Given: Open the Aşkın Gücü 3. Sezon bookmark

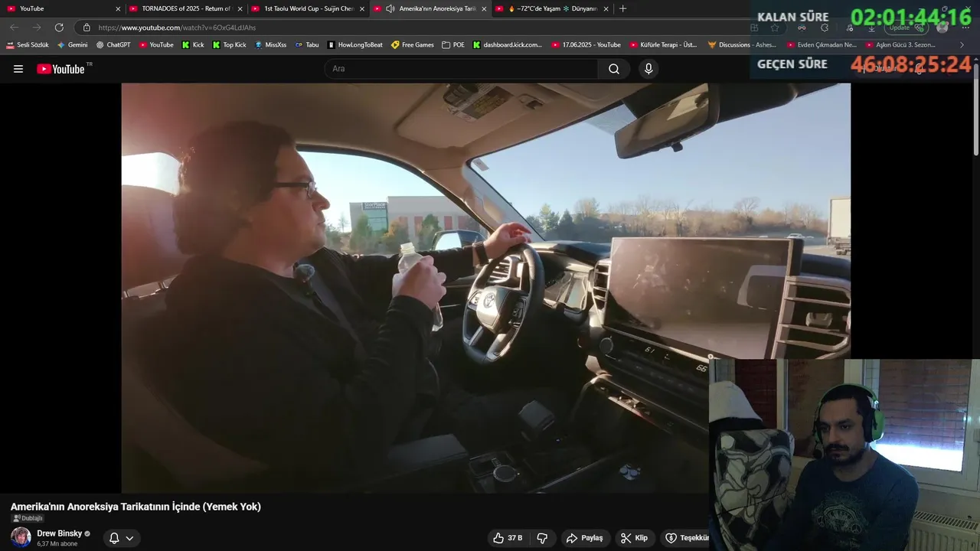Looking at the screenshot, I should click(x=901, y=44).
